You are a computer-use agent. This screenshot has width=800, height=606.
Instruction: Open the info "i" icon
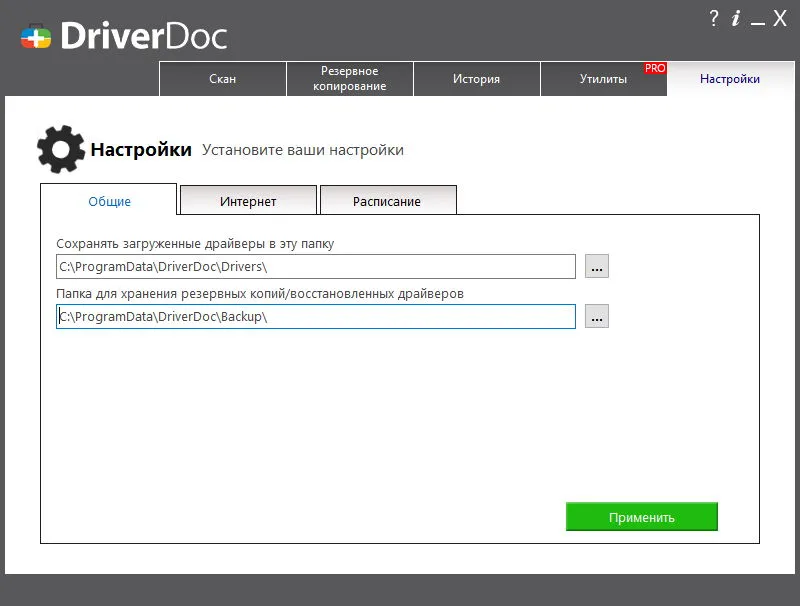[736, 19]
